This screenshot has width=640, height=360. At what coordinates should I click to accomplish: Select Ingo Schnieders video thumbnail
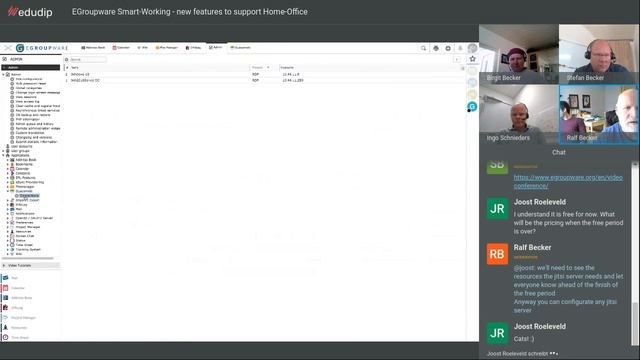point(519,114)
